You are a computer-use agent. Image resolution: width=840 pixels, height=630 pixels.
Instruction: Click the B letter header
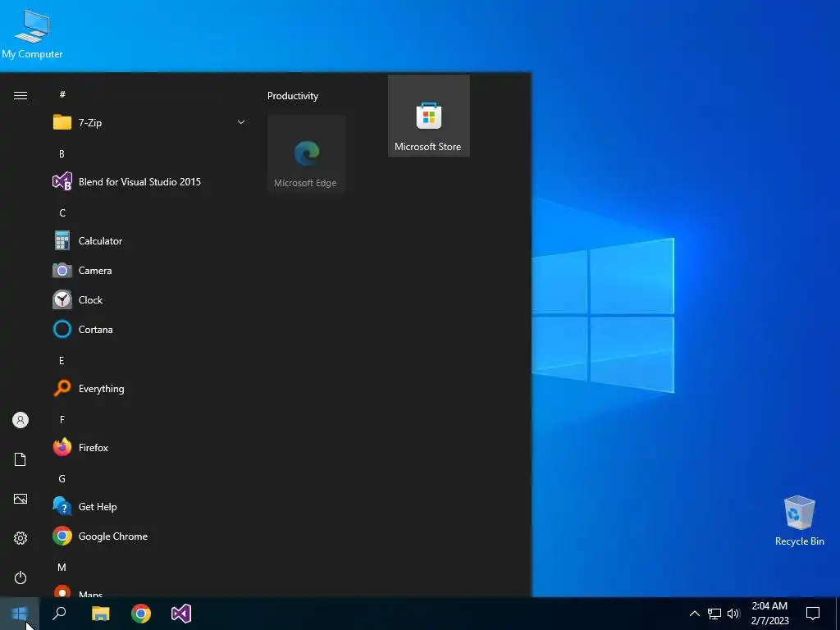62,153
